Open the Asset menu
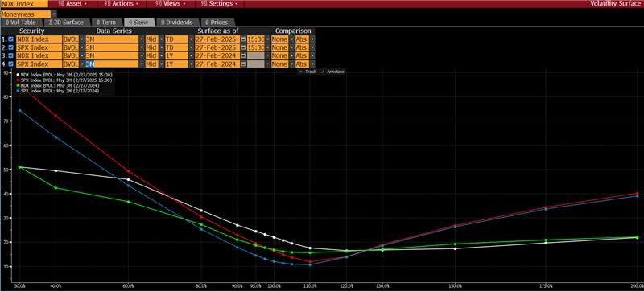The image size is (644, 291). pyautogui.click(x=72, y=4)
